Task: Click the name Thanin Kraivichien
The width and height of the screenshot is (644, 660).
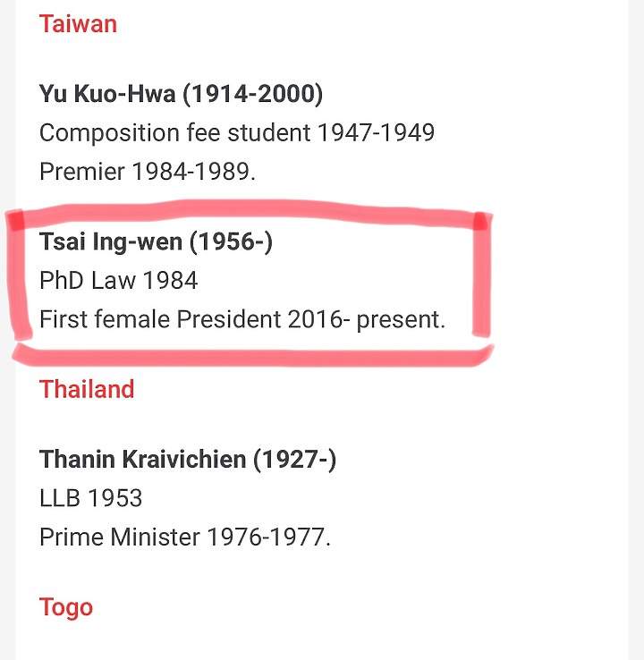Action: coord(142,460)
